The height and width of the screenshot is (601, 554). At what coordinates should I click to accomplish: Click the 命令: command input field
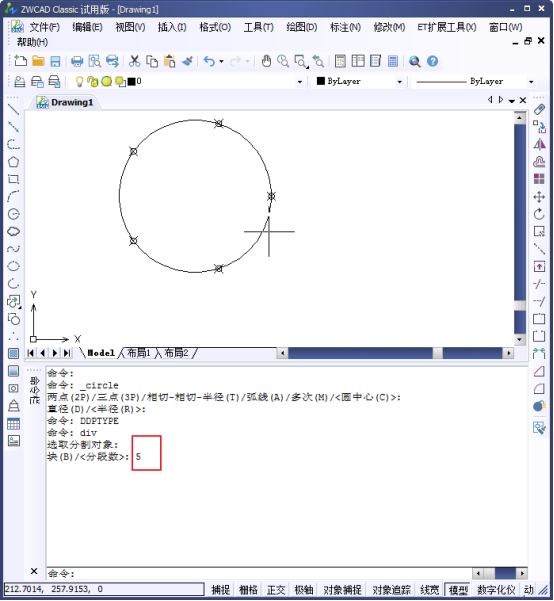click(259, 573)
